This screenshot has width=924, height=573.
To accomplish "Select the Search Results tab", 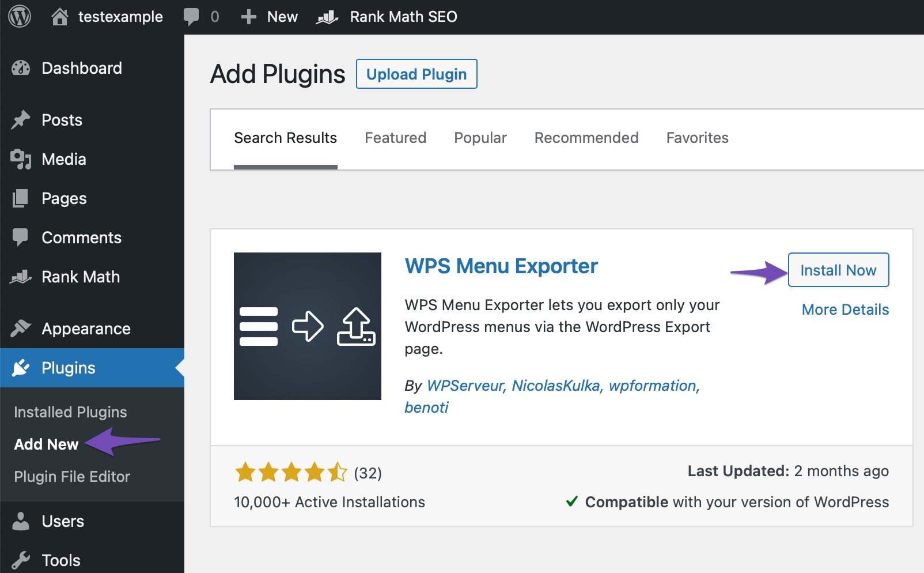I will (285, 138).
